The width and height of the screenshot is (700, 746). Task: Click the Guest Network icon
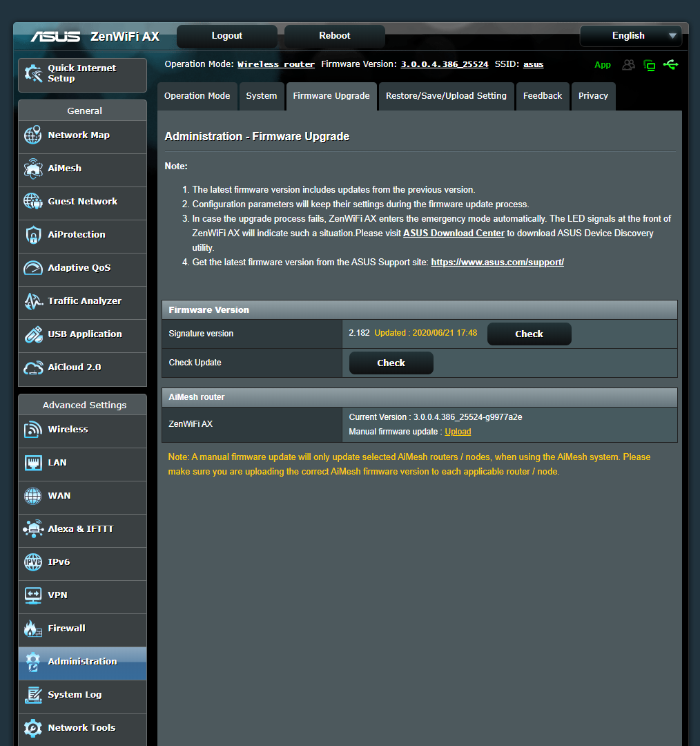click(x=33, y=201)
